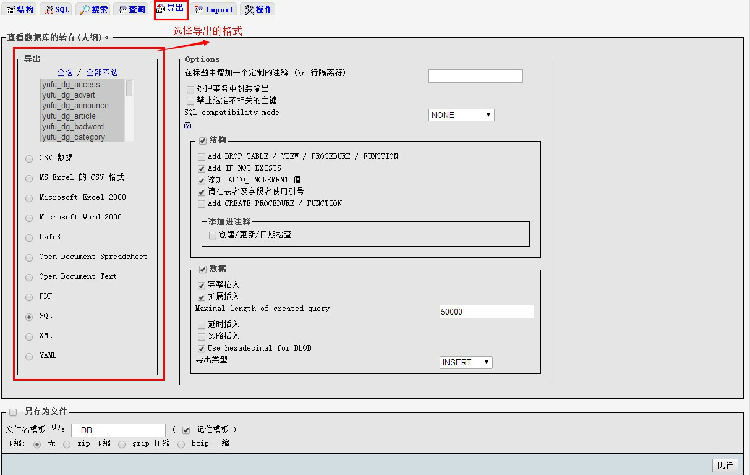750x475 pixels.
Task: Open the Structure tab
Action: 20,9
